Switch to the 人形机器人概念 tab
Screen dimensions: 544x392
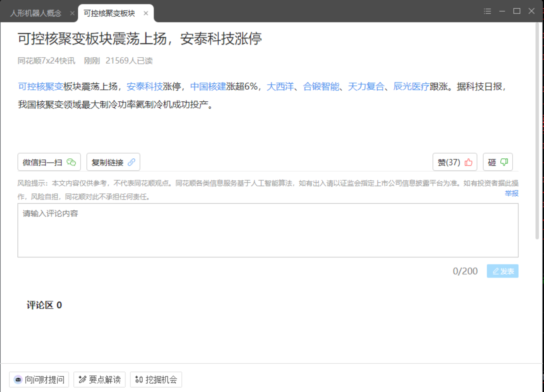pyautogui.click(x=35, y=13)
